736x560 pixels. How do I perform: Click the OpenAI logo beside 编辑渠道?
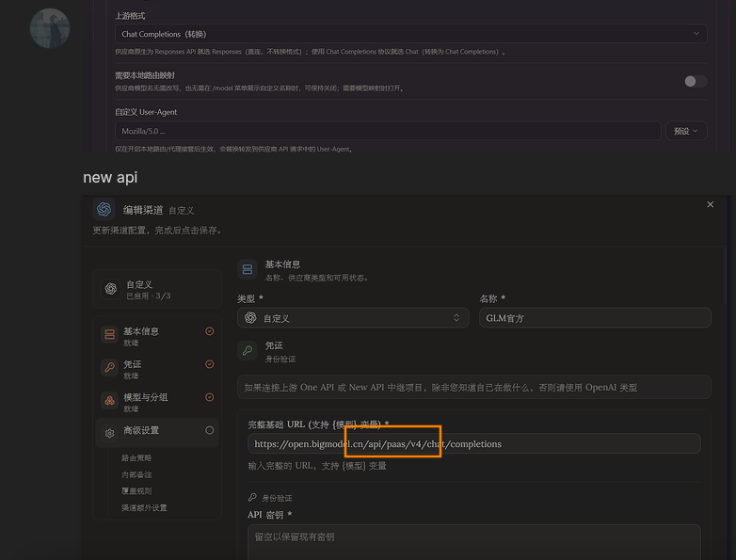point(104,209)
